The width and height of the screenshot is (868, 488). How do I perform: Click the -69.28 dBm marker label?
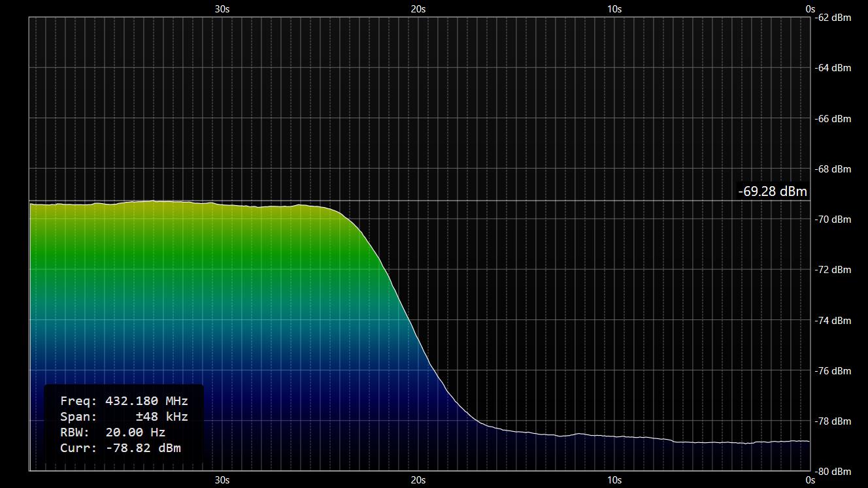[773, 191]
